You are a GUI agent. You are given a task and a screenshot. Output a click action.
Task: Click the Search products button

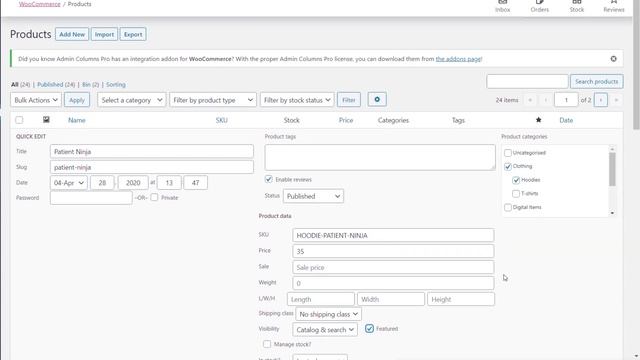pyautogui.click(x=596, y=82)
